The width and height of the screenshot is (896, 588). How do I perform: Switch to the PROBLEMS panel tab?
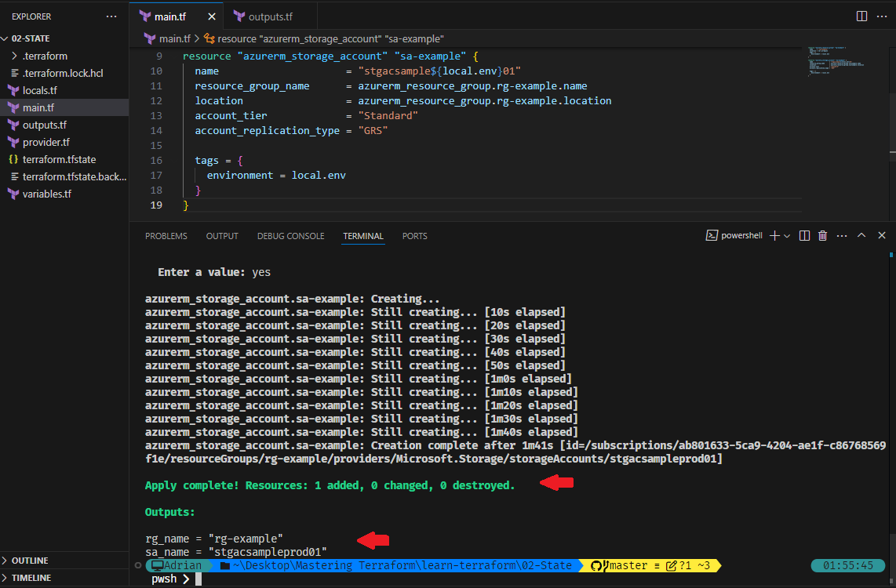(x=166, y=236)
